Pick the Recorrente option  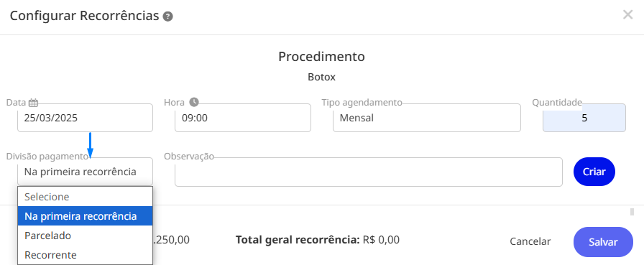tap(85, 255)
